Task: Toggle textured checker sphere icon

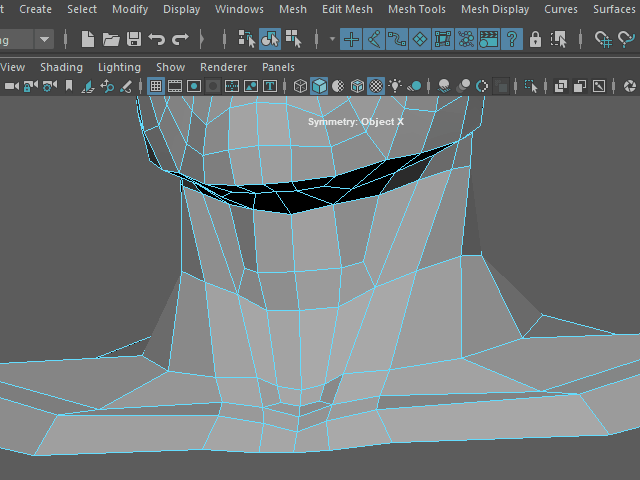Action: [376, 86]
